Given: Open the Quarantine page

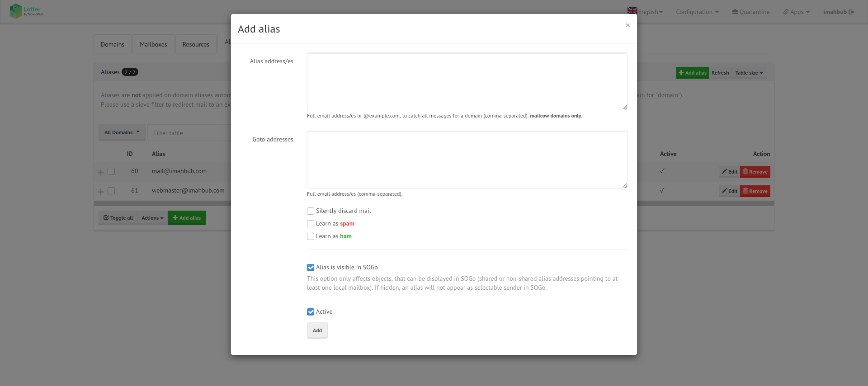Looking at the screenshot, I should 751,12.
